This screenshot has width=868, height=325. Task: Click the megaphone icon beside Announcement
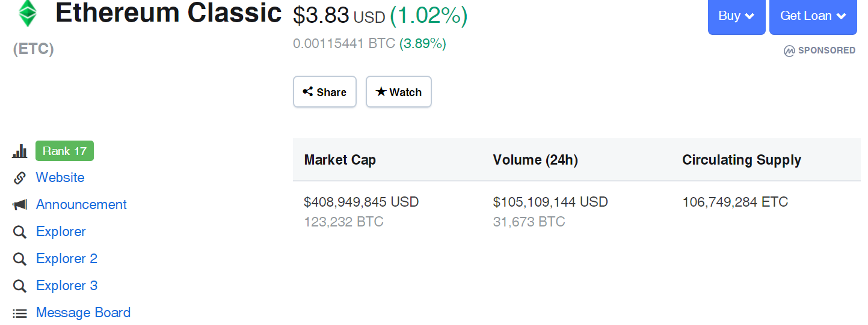(x=20, y=205)
